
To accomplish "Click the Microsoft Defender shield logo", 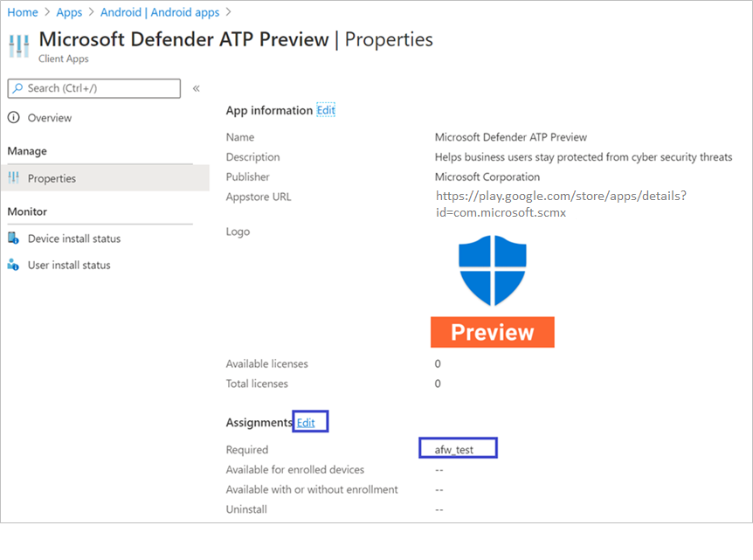I will coord(493,270).
